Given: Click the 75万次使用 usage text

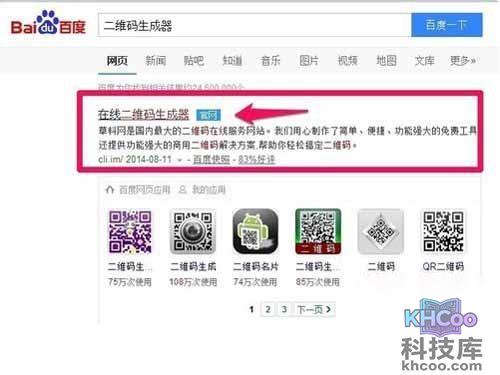Looking at the screenshot, I should [x=130, y=282].
